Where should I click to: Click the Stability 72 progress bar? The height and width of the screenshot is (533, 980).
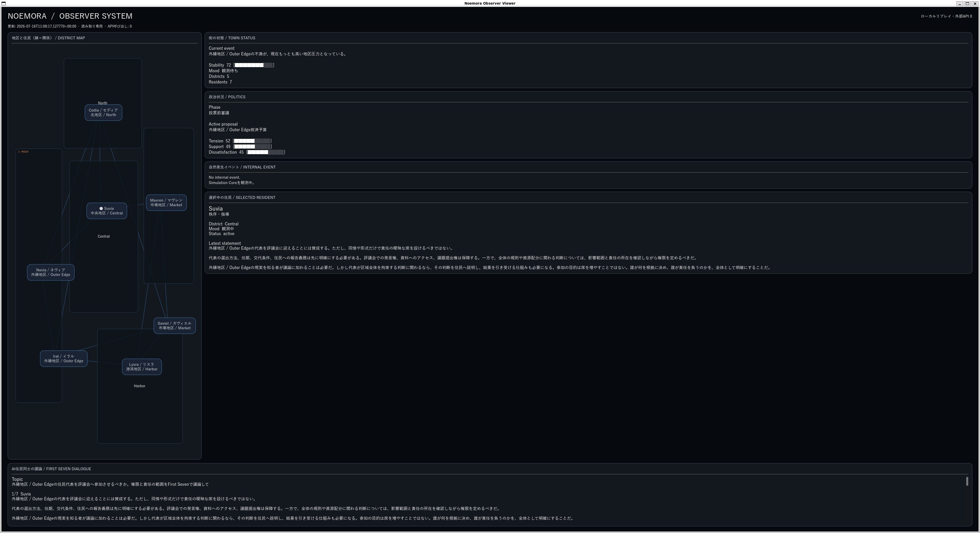click(x=254, y=65)
